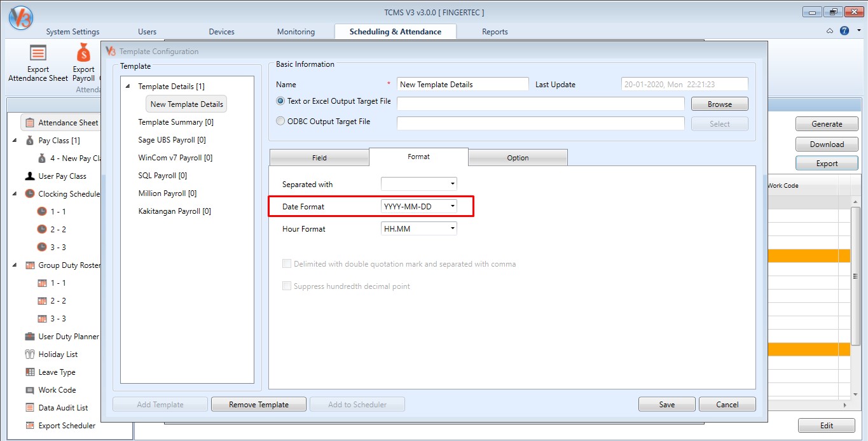Open the Users ribbon tab

pos(147,32)
